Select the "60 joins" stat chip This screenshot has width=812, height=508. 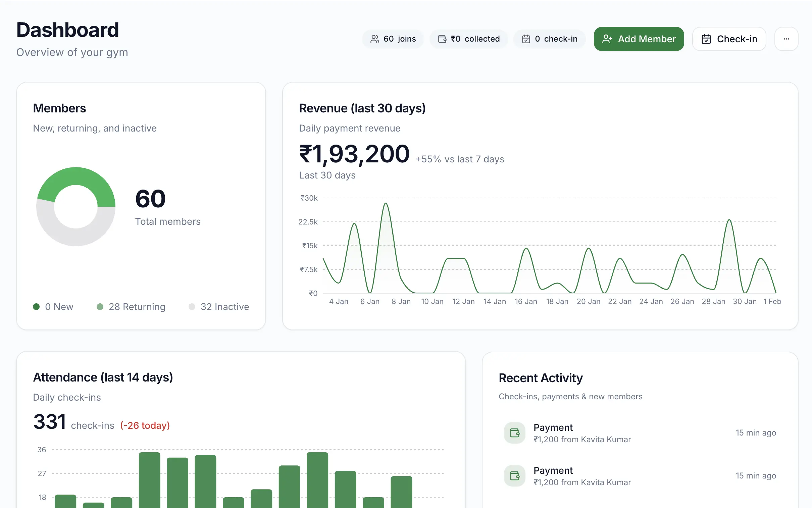coord(393,39)
